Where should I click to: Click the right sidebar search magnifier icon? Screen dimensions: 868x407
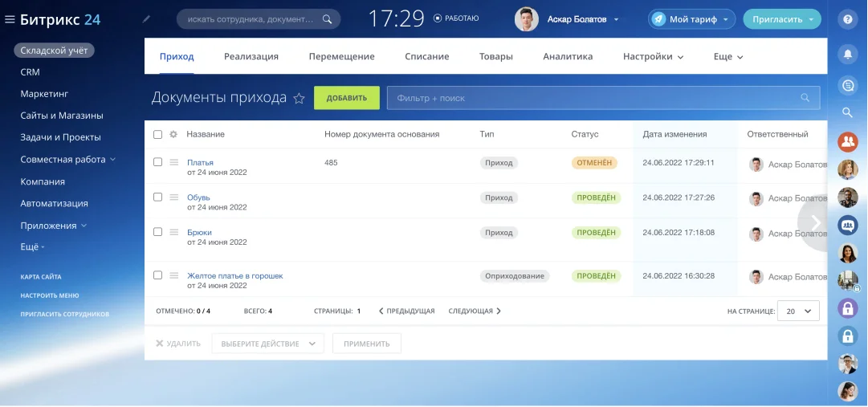point(847,112)
